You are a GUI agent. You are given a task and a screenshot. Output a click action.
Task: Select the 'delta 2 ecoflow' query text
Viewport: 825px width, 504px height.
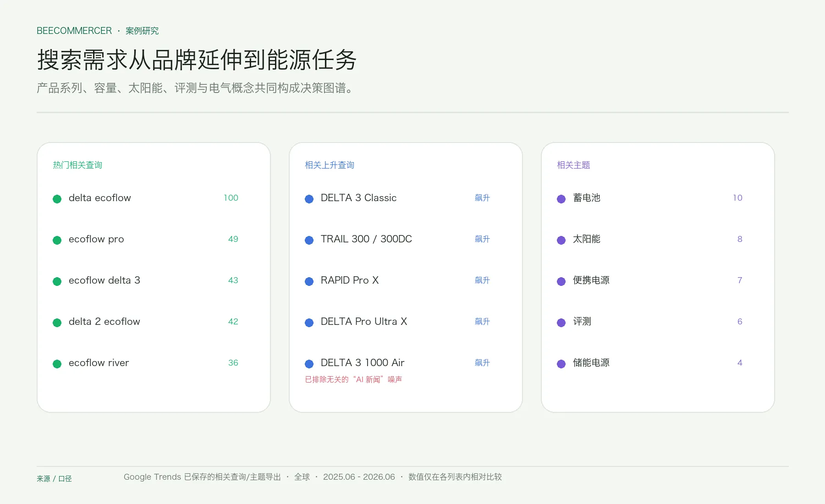click(x=104, y=322)
